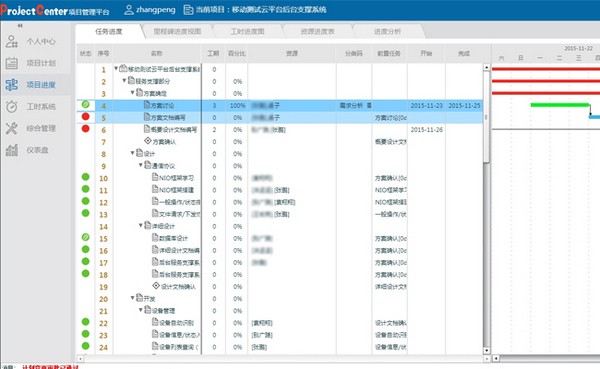Viewport: 600px width, 369px height.
Task: Click the blue Gantt bar for task 5
Action: coord(594,117)
